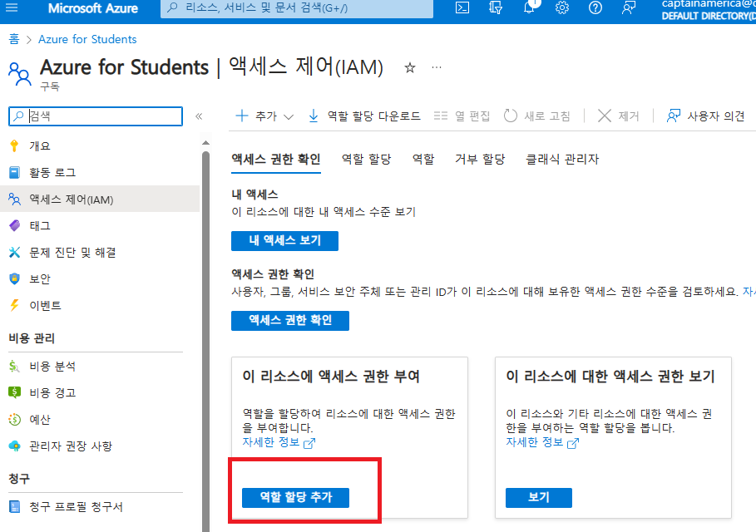756x532 pixels.
Task: Click the 비용 경고 icon
Action: (x=14, y=392)
